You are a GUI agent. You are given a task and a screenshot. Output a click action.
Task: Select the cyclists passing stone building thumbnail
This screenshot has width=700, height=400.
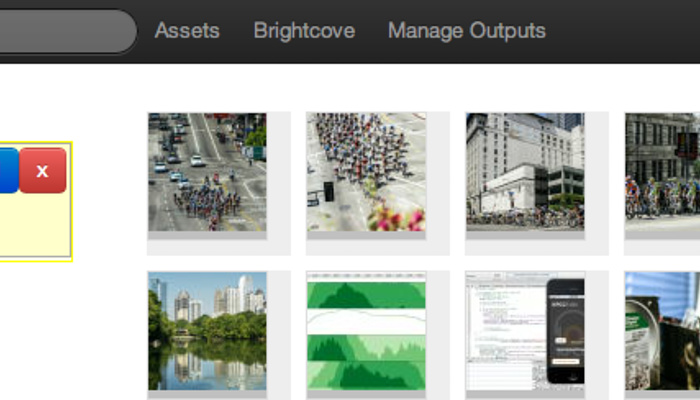click(x=662, y=172)
